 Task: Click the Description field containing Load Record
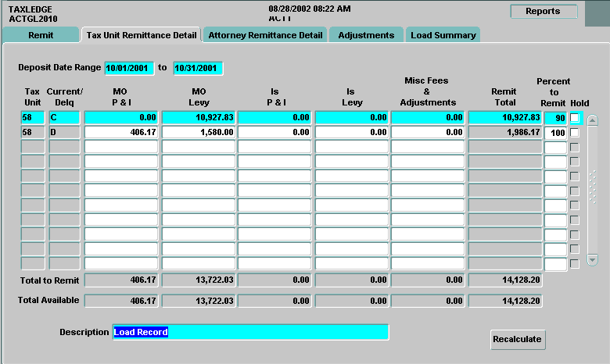pos(250,332)
